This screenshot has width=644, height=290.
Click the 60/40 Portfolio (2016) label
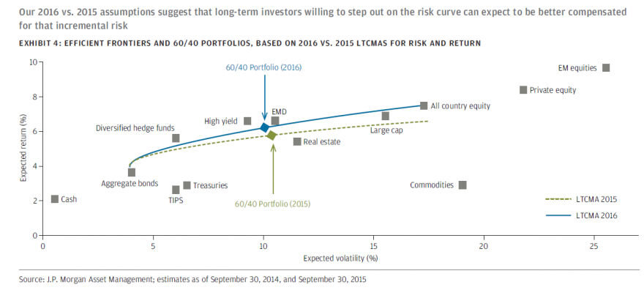(263, 67)
